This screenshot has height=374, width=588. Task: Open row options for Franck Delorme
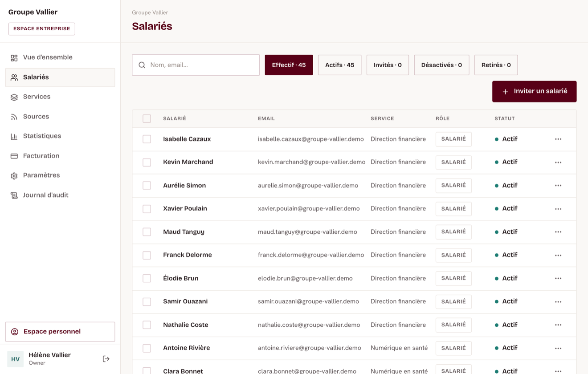point(558,255)
